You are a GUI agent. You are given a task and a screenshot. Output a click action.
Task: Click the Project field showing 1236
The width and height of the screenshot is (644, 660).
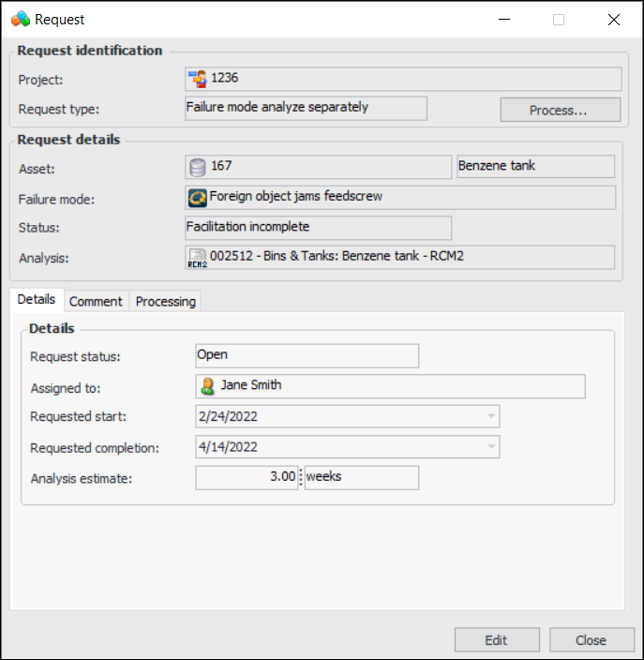(x=403, y=79)
